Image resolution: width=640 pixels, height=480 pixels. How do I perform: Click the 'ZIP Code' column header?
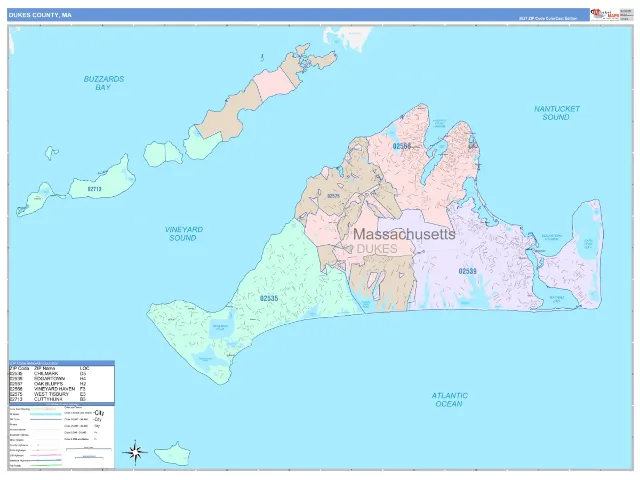(x=19, y=368)
